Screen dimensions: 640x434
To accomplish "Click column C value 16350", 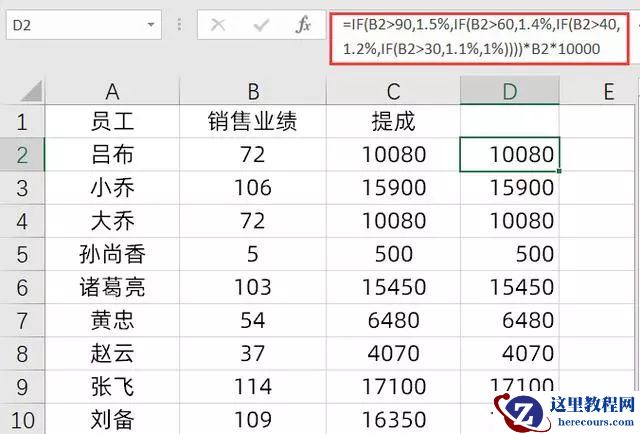I will pos(393,419).
